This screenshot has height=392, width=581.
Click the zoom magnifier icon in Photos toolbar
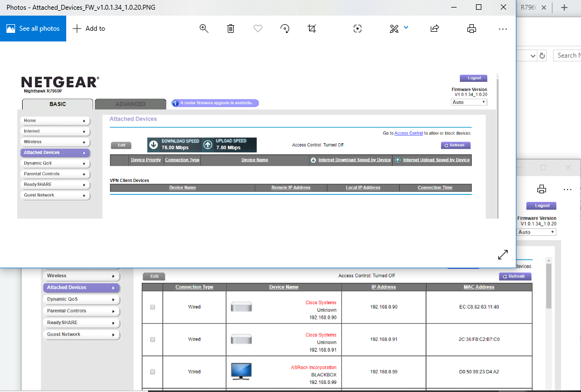204,29
